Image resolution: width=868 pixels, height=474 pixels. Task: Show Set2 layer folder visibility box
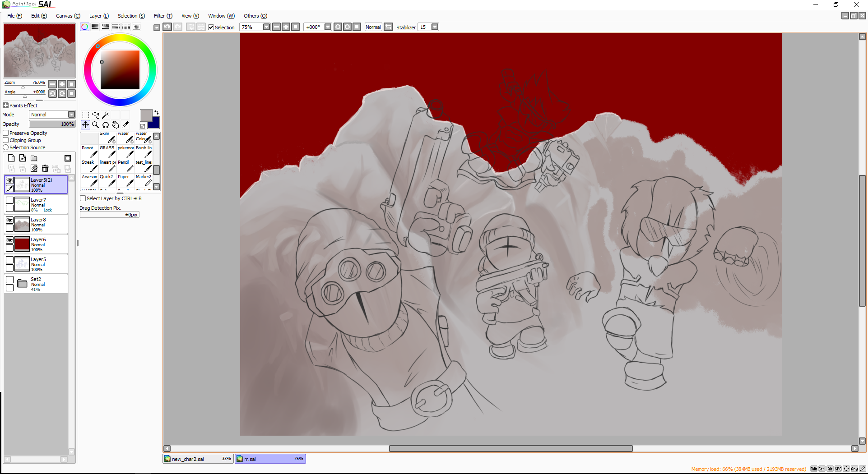tap(9, 280)
